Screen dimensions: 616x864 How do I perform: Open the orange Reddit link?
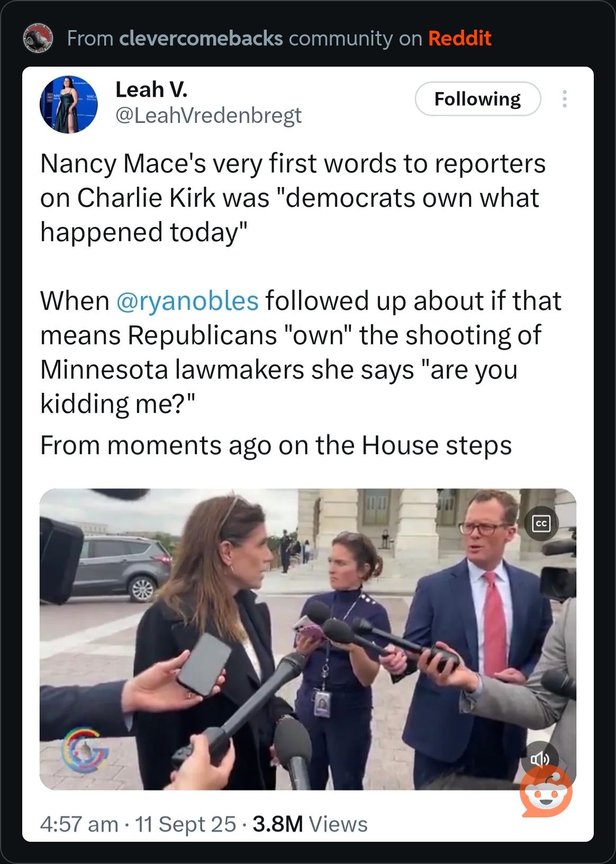click(459, 39)
